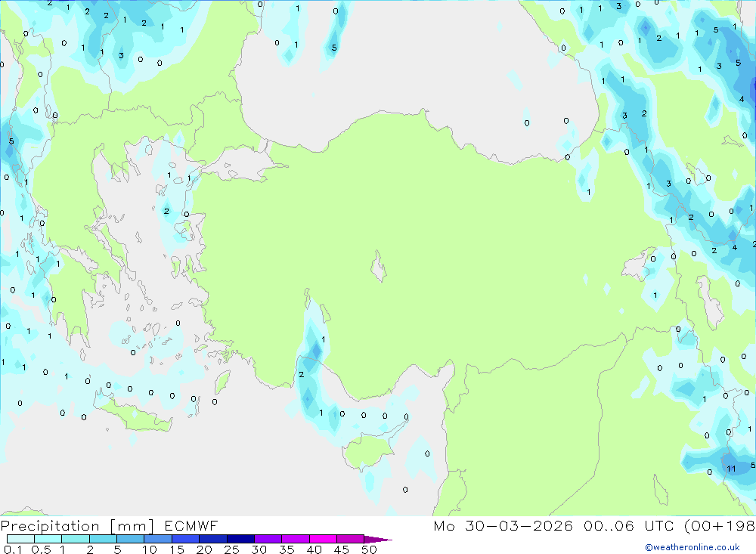Screen dimensions: 756x554
Task: Click the legend label 20
Action: click(204, 549)
